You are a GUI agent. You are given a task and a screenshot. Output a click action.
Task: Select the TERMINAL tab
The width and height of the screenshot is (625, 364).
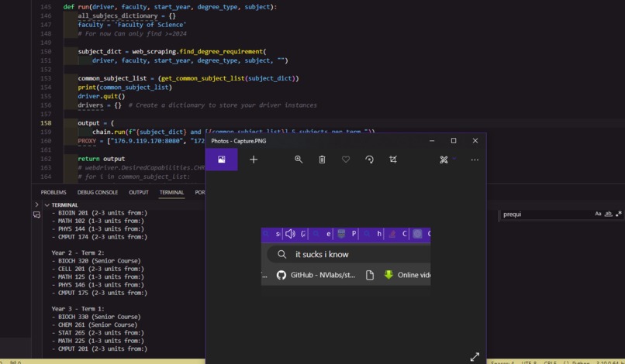click(172, 192)
